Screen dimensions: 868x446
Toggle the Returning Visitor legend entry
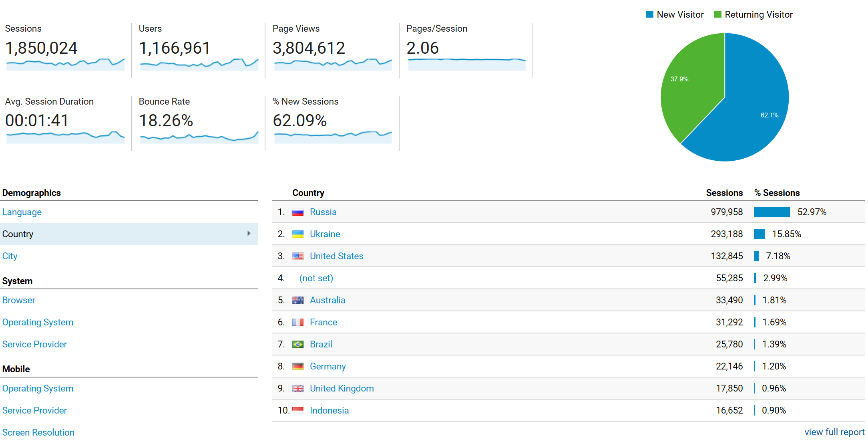(x=753, y=14)
